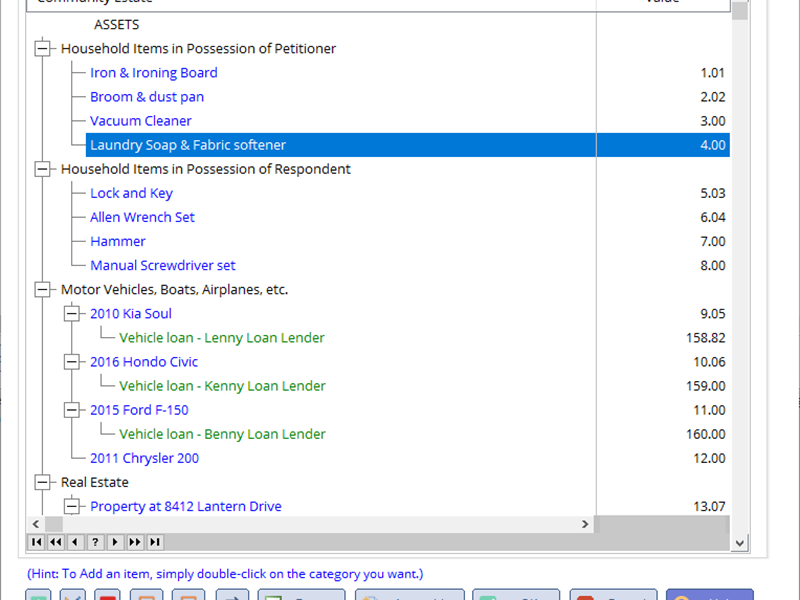Click the page-forward double arrow navigation button
Screen dimensions: 800x600
(x=135, y=542)
